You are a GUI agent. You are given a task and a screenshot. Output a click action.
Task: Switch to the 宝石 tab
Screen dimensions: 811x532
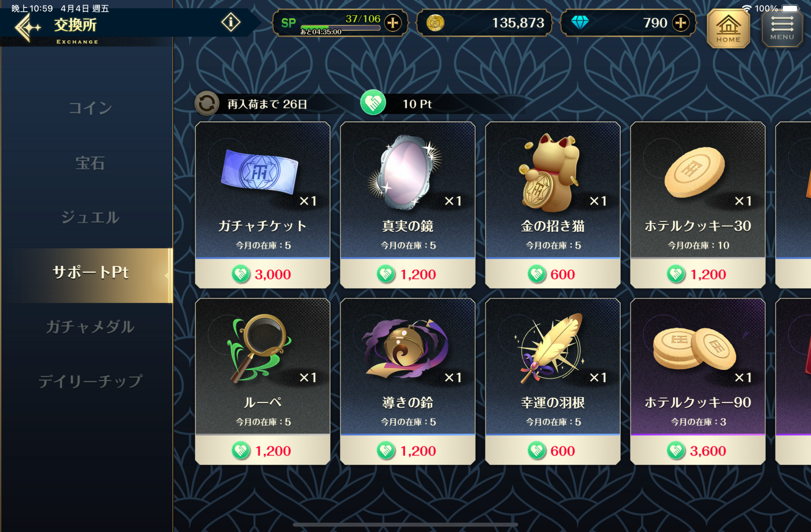coord(90,163)
